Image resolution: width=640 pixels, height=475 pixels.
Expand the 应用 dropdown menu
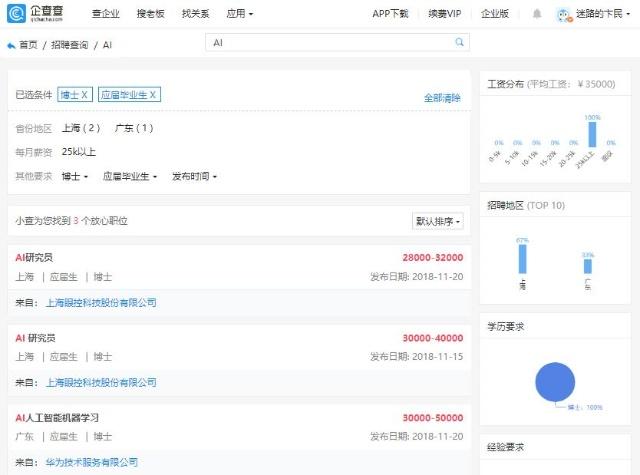tap(240, 14)
